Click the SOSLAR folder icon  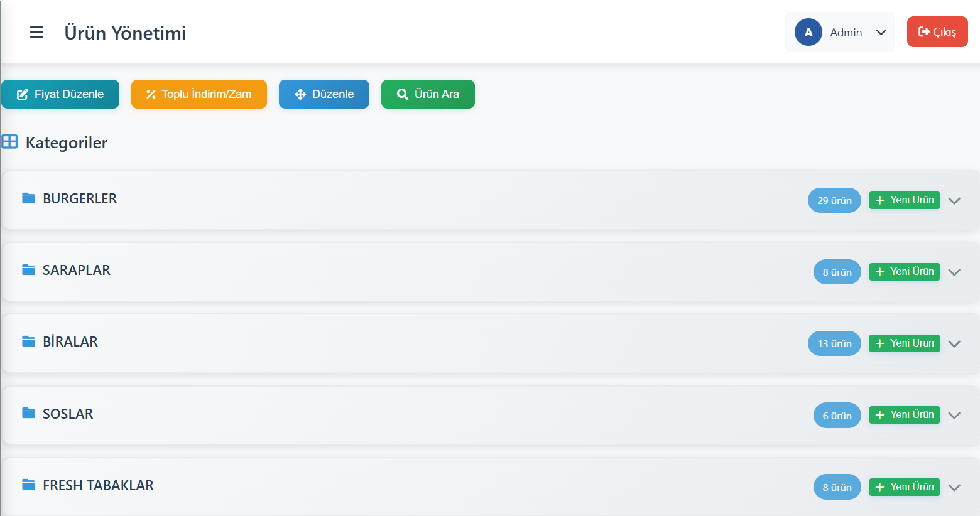tap(28, 413)
